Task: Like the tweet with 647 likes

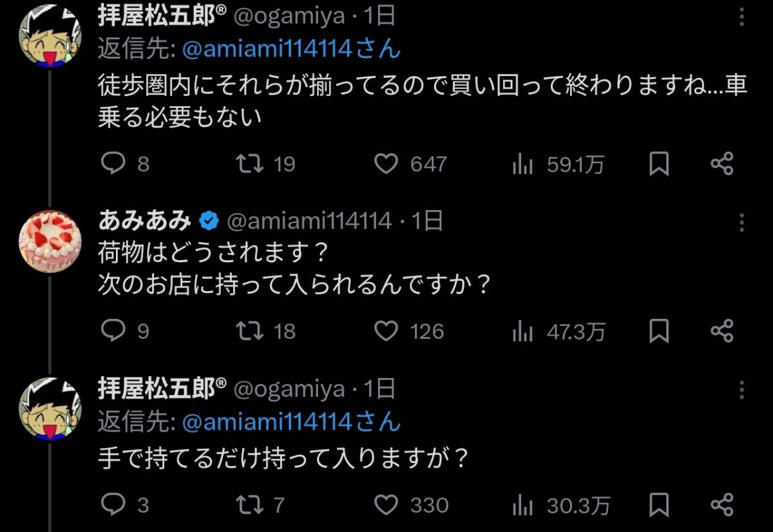Action: [x=386, y=164]
